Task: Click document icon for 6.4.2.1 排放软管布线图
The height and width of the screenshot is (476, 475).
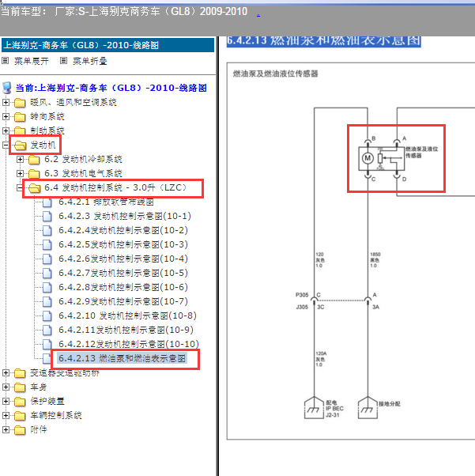Action: click(47, 202)
